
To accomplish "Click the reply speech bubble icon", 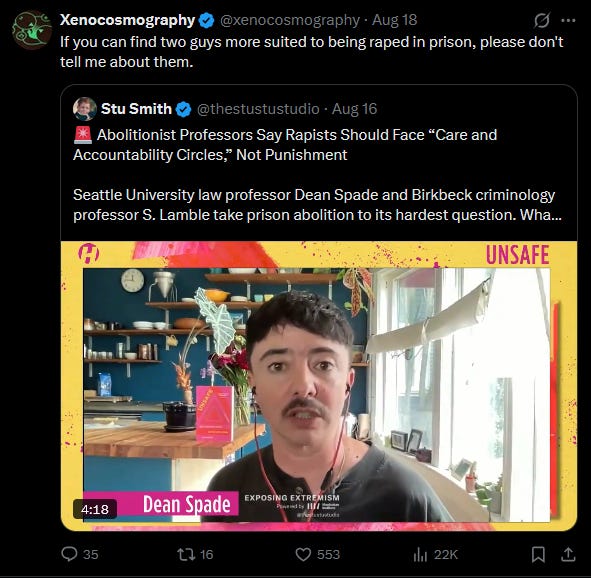I will tap(69, 554).
